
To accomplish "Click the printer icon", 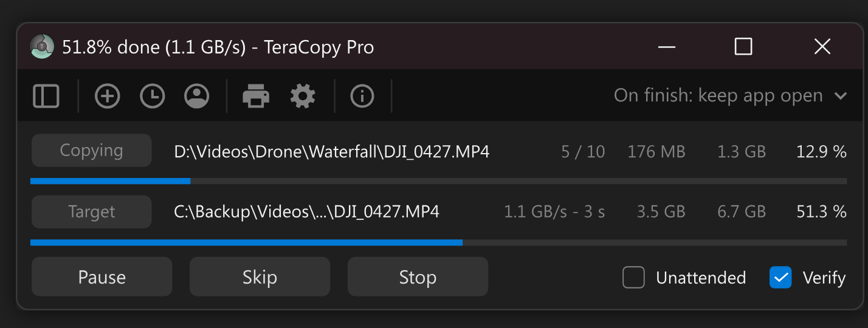I will point(256,96).
